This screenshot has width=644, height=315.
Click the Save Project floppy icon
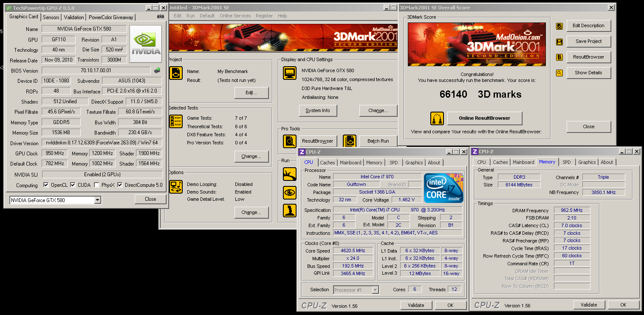tap(559, 42)
